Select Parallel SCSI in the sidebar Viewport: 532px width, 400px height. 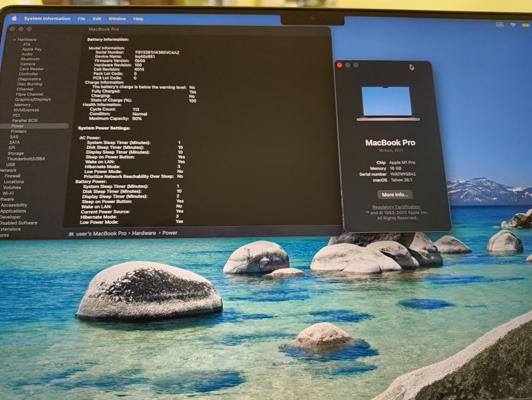25,120
